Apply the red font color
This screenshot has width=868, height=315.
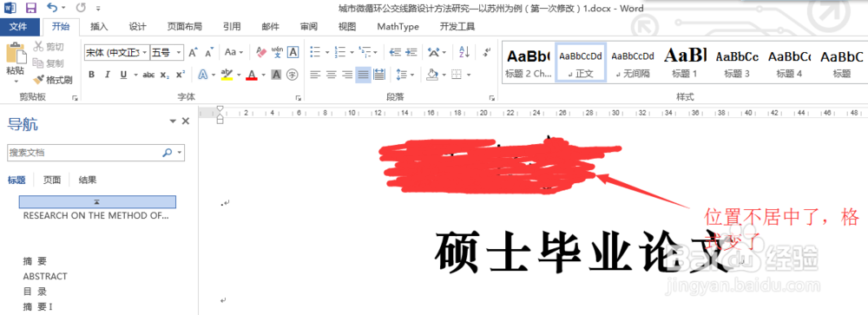[252, 75]
